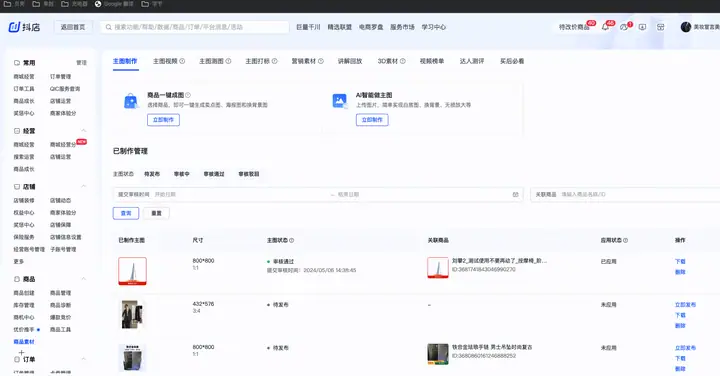Click the 重置 button
720x376 pixels.
click(x=156, y=213)
